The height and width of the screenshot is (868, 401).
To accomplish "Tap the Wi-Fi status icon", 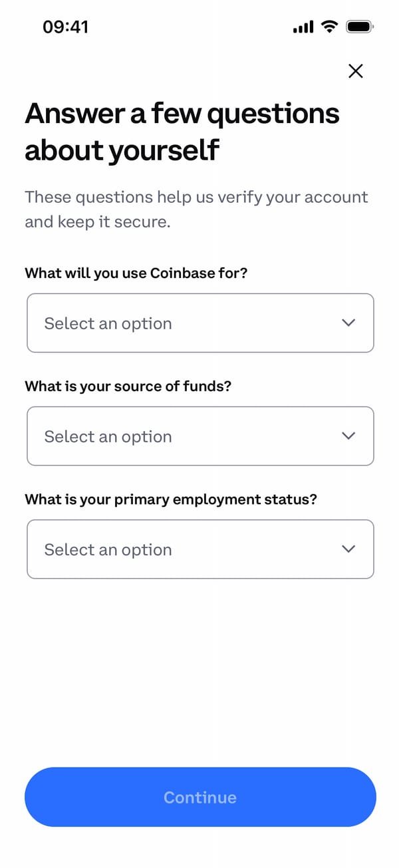I will point(329,27).
